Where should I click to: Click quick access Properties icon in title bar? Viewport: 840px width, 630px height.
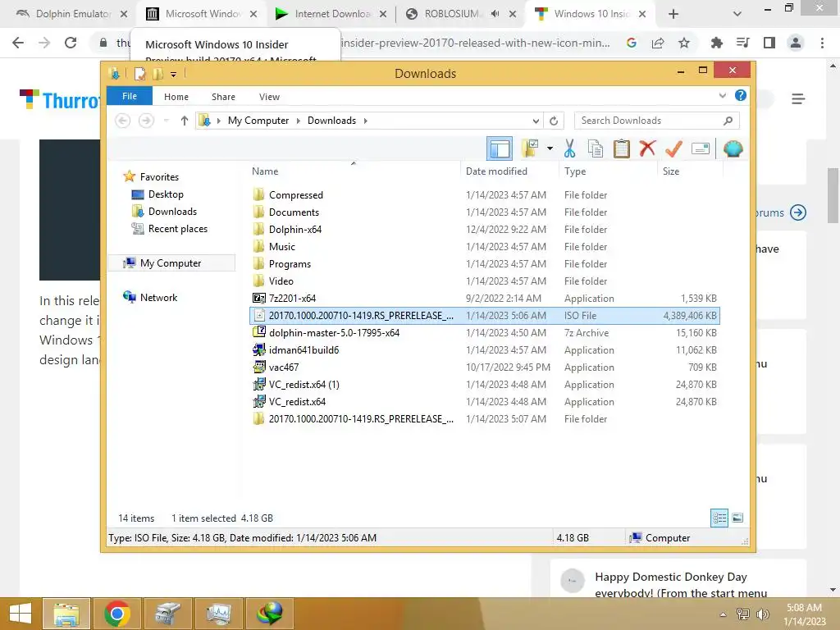(x=139, y=74)
